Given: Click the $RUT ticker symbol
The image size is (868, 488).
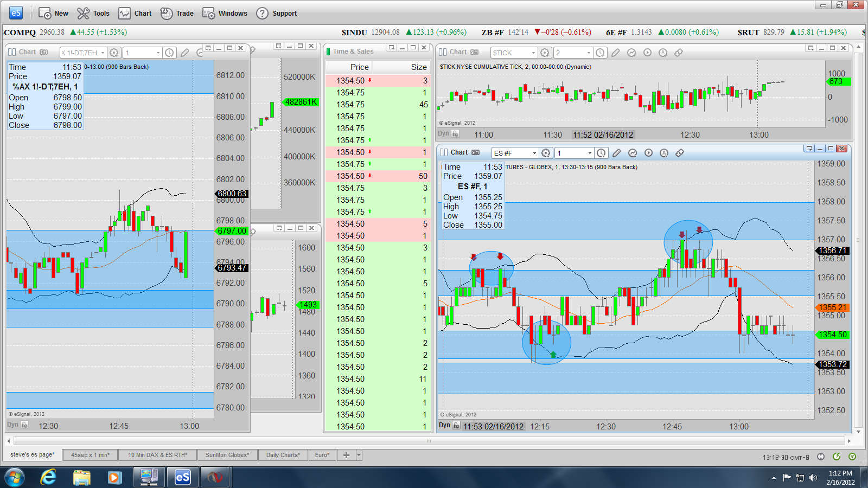Looking at the screenshot, I should (748, 33).
